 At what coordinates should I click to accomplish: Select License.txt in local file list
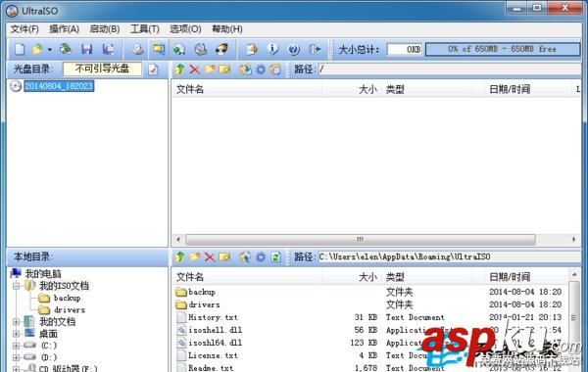coord(213,355)
